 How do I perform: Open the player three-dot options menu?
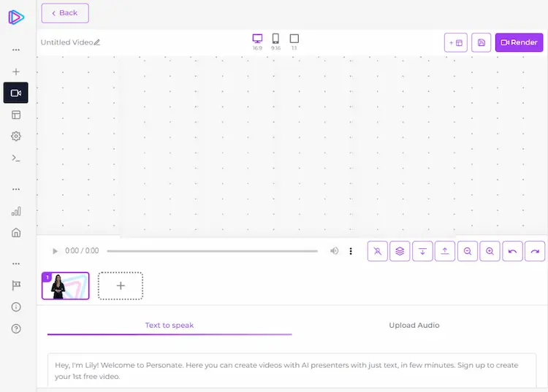pyautogui.click(x=351, y=251)
